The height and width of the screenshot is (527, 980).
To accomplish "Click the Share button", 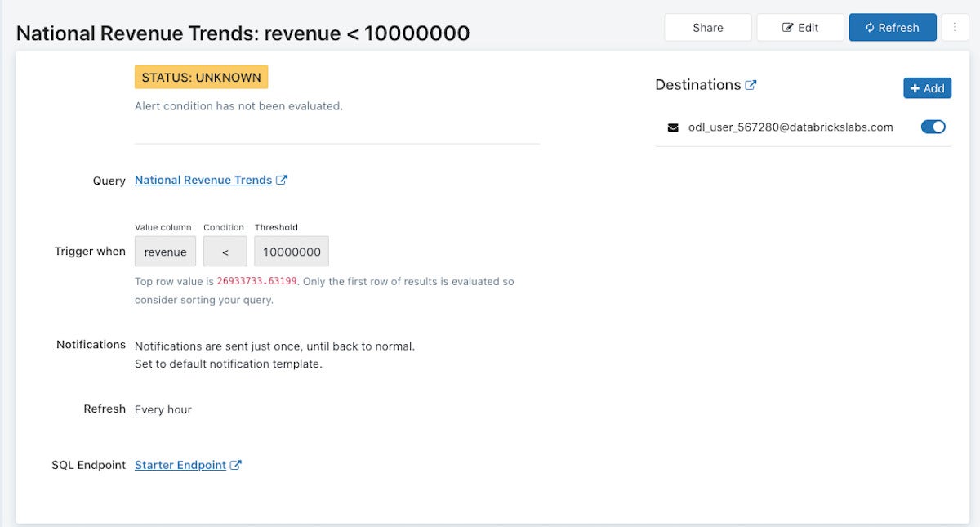I will tap(707, 27).
